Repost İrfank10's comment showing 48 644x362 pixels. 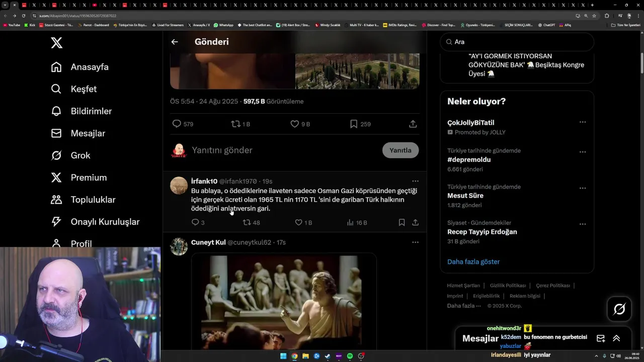252,222
